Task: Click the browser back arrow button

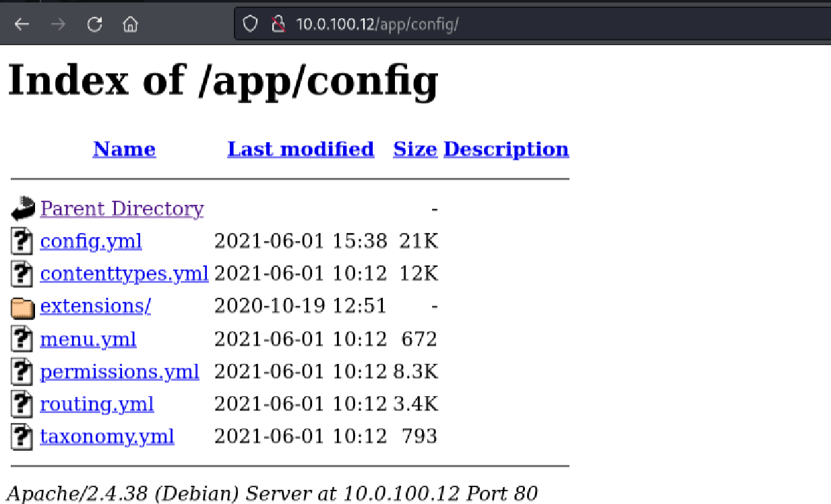Action: pos(22,25)
